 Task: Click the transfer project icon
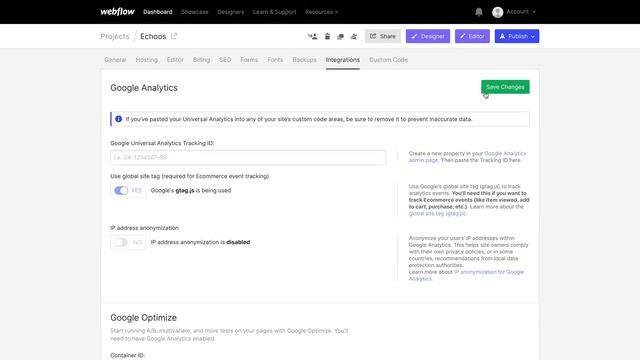[x=313, y=36]
